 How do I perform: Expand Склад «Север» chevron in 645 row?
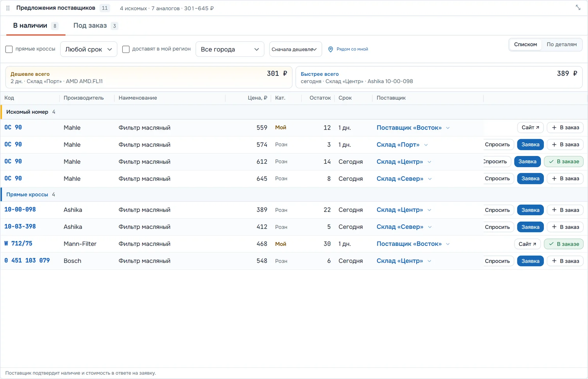(x=430, y=179)
